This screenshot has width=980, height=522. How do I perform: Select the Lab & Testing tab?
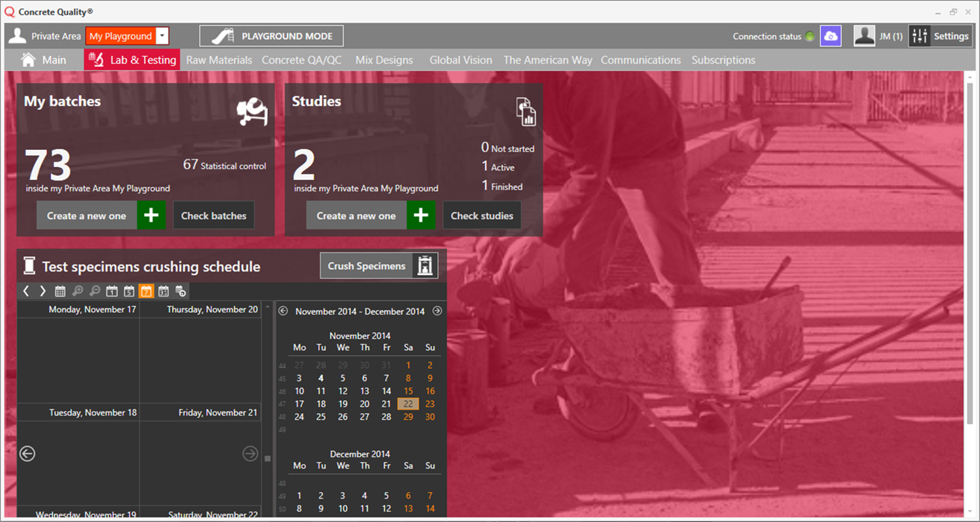(x=132, y=60)
